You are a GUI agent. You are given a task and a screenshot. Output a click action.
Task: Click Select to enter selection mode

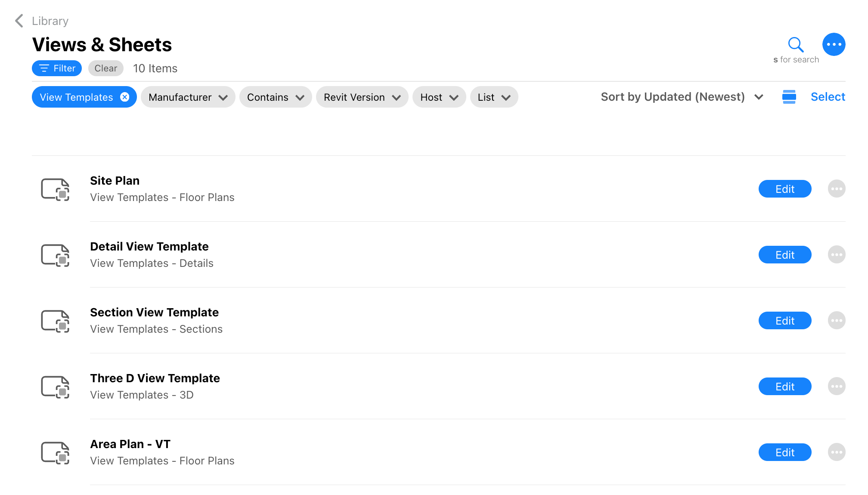[x=828, y=96]
